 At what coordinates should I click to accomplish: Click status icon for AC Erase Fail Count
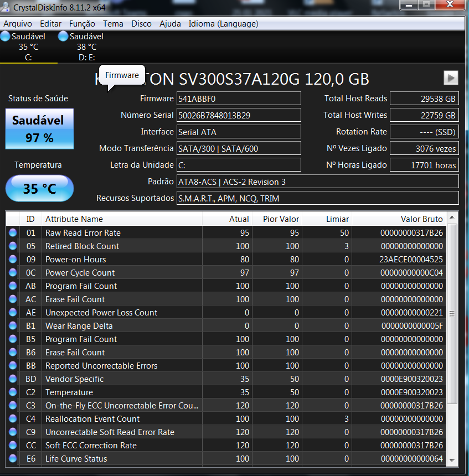tap(13, 299)
